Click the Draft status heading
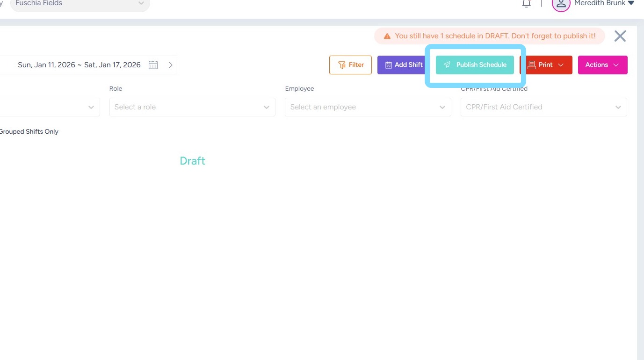 (193, 161)
